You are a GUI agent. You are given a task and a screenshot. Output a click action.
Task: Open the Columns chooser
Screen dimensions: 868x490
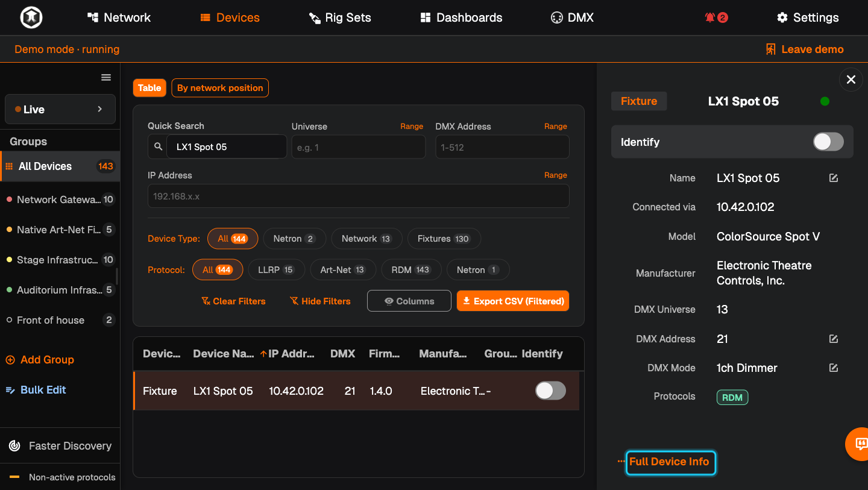(409, 301)
